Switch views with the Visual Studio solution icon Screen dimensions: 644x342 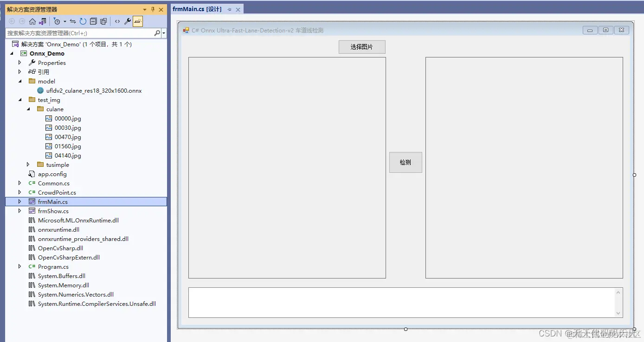pyautogui.click(x=43, y=21)
